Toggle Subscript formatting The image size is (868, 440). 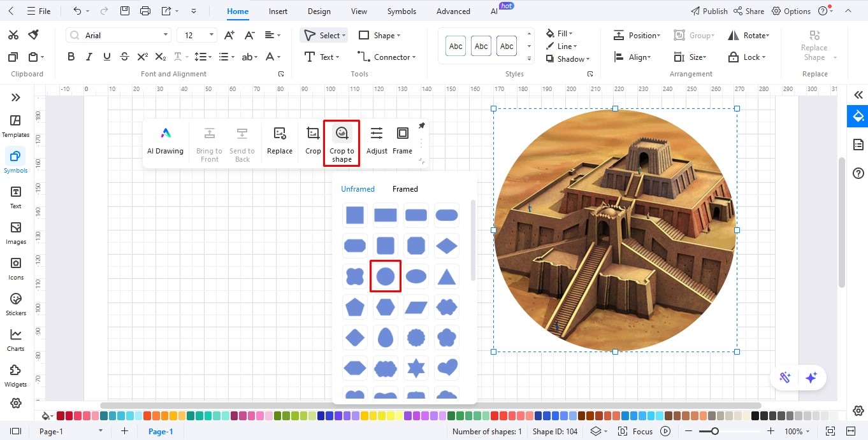pos(161,57)
